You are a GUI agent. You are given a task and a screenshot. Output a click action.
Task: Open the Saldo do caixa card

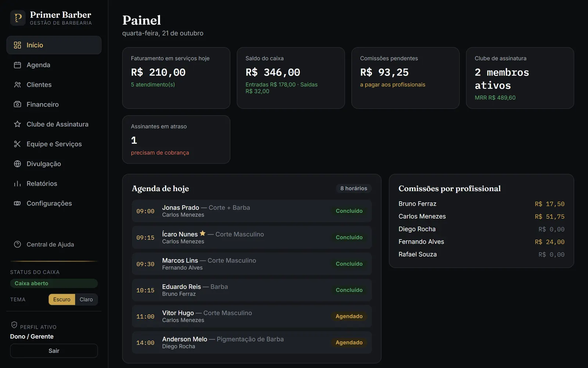pyautogui.click(x=291, y=78)
